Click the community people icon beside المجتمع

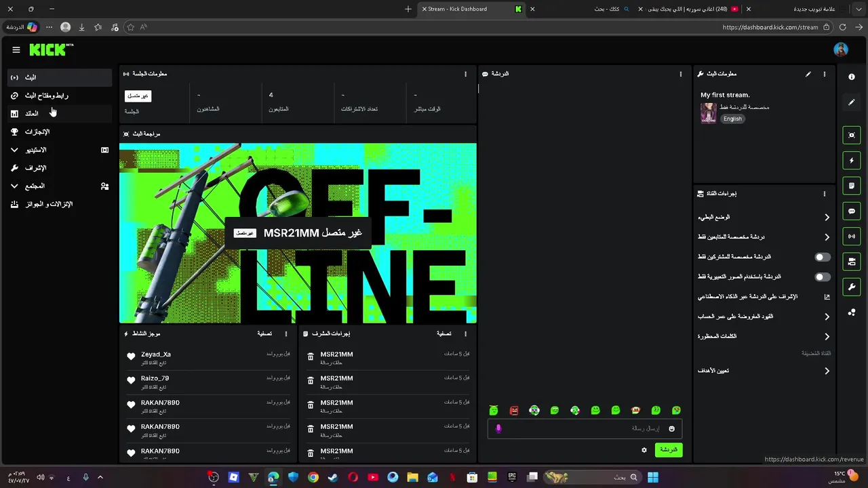tap(104, 186)
